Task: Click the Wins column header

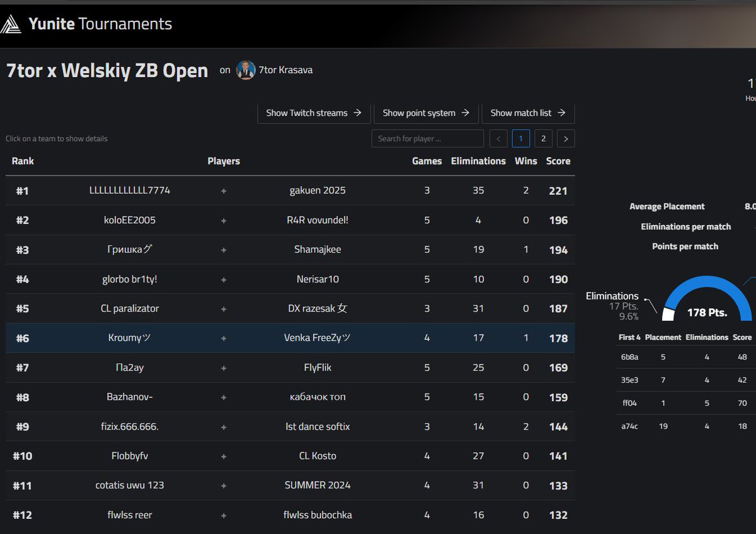Action: 526,161
